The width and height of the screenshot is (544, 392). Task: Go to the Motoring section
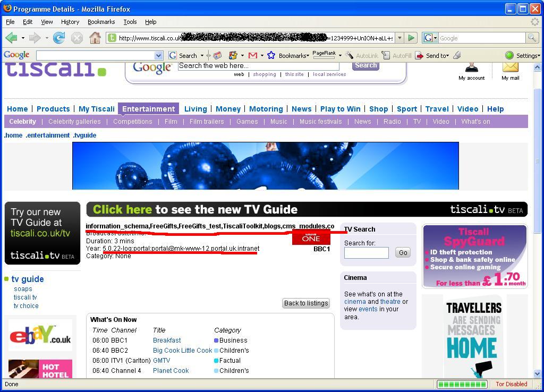pyautogui.click(x=266, y=109)
